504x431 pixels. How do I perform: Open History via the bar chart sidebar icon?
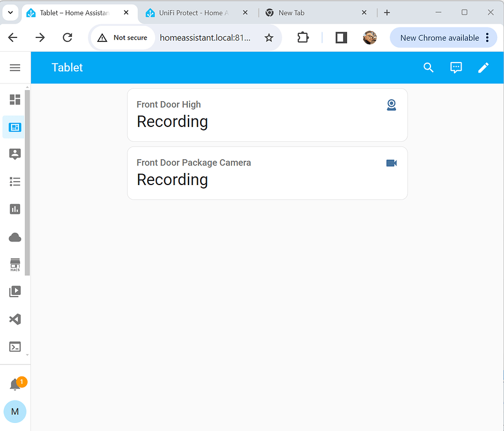point(15,209)
